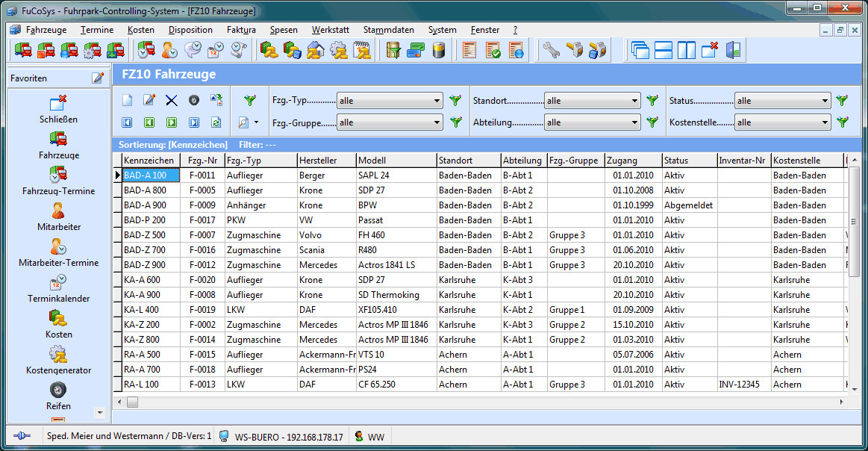Open the Standort filter dropdown
The width and height of the screenshot is (868, 451).
pyautogui.click(x=634, y=101)
